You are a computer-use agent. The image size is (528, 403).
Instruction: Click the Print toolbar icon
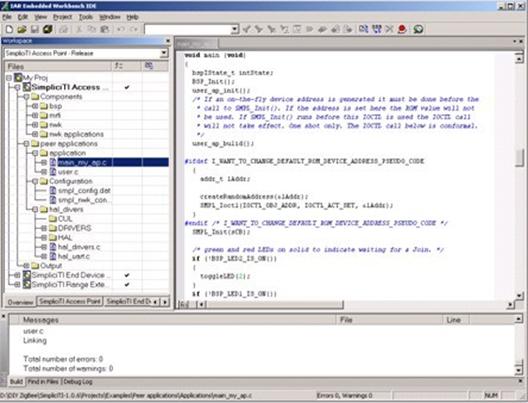(x=63, y=29)
